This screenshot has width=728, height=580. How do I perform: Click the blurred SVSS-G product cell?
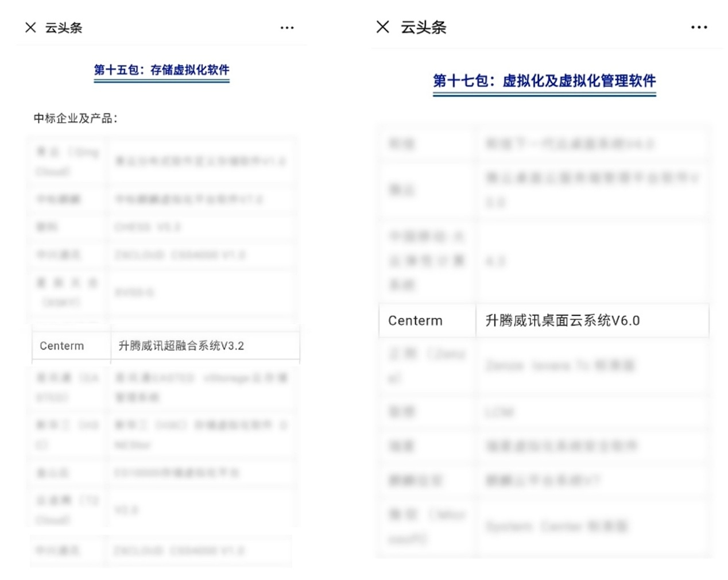(x=134, y=293)
